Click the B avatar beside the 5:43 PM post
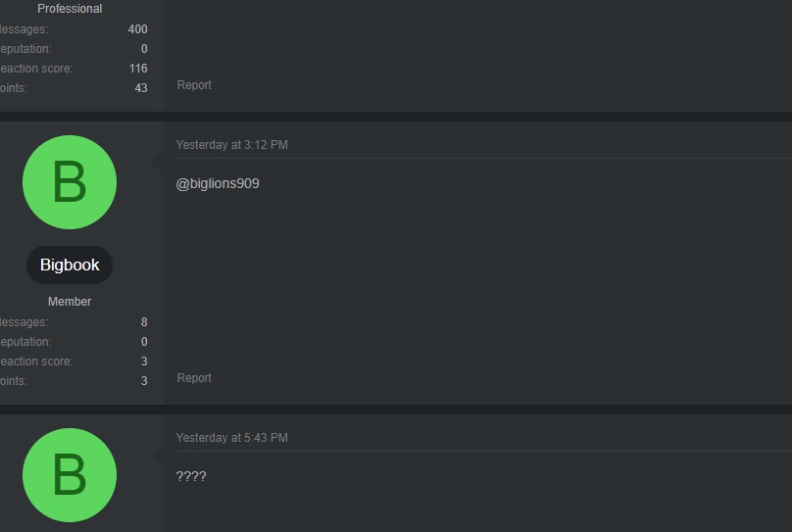 coord(69,475)
